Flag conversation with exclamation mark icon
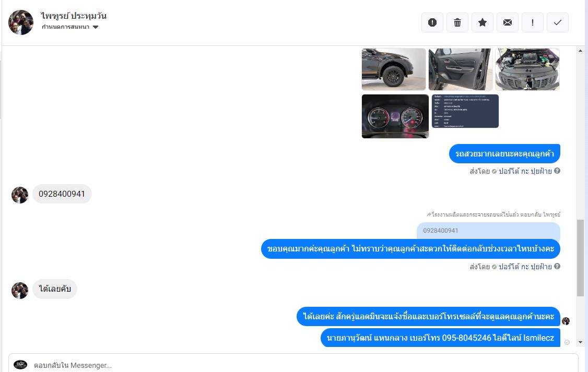 [x=533, y=22]
